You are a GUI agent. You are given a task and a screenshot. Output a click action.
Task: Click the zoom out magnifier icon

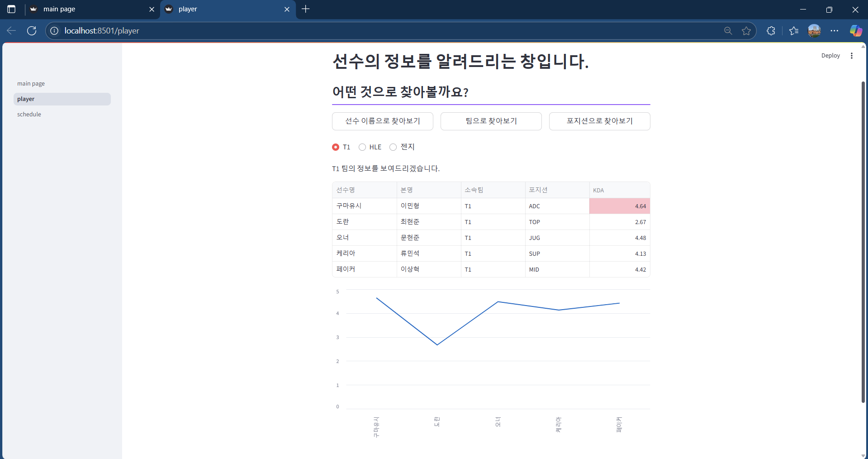728,31
